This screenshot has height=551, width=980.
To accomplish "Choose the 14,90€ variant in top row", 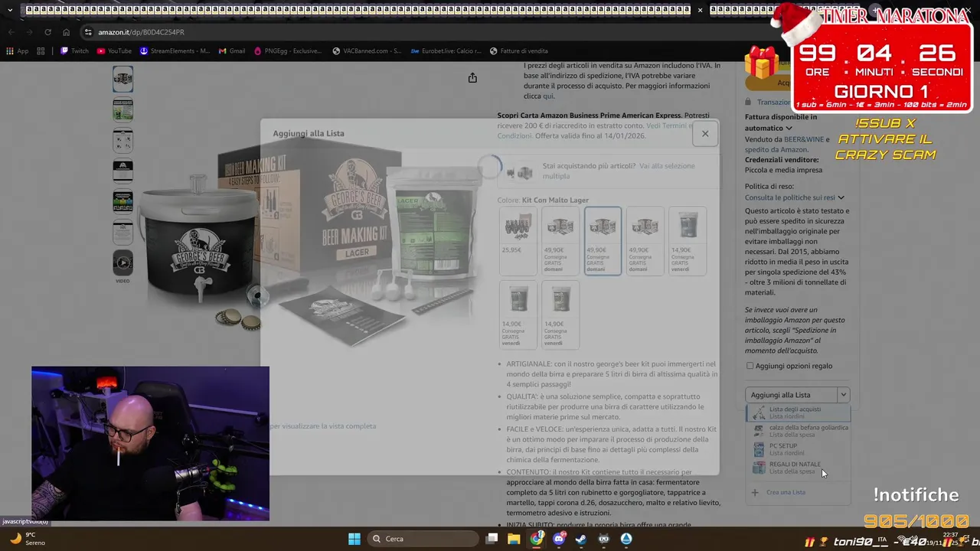I will coord(688,240).
